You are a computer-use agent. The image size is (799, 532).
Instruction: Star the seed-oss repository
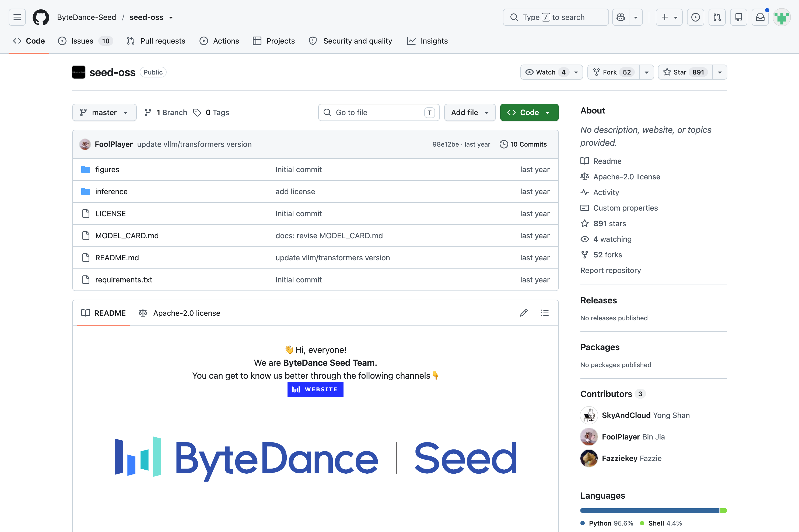pyautogui.click(x=685, y=72)
